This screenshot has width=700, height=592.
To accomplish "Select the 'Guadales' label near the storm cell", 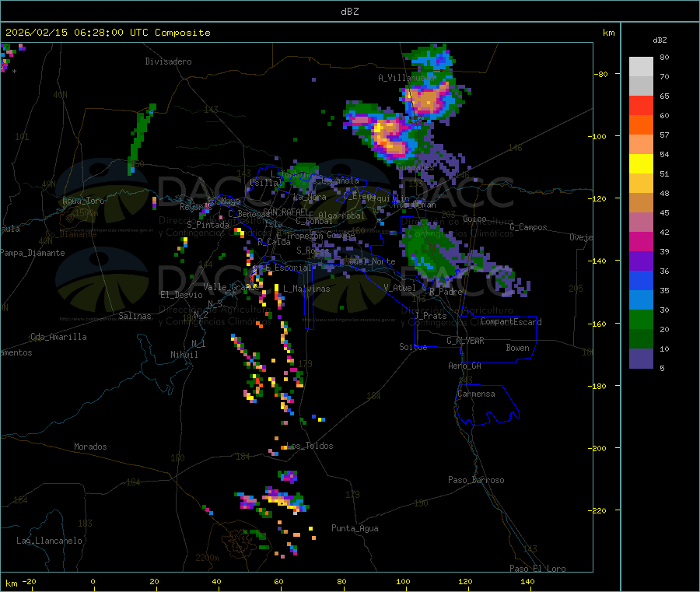I will pyautogui.click(x=415, y=167).
